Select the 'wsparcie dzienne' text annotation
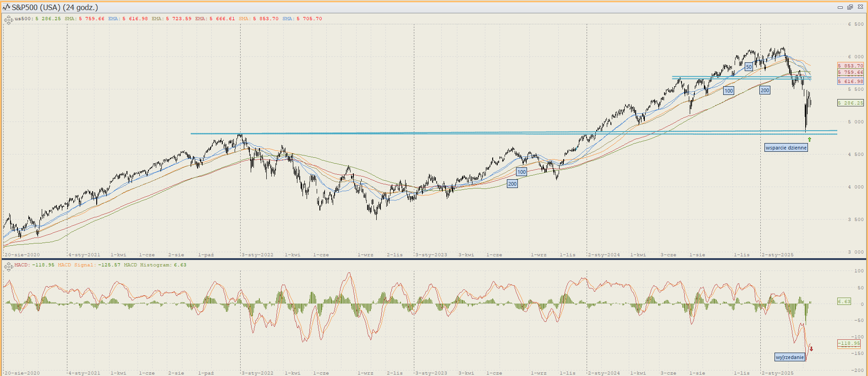The image size is (868, 376). click(x=786, y=148)
